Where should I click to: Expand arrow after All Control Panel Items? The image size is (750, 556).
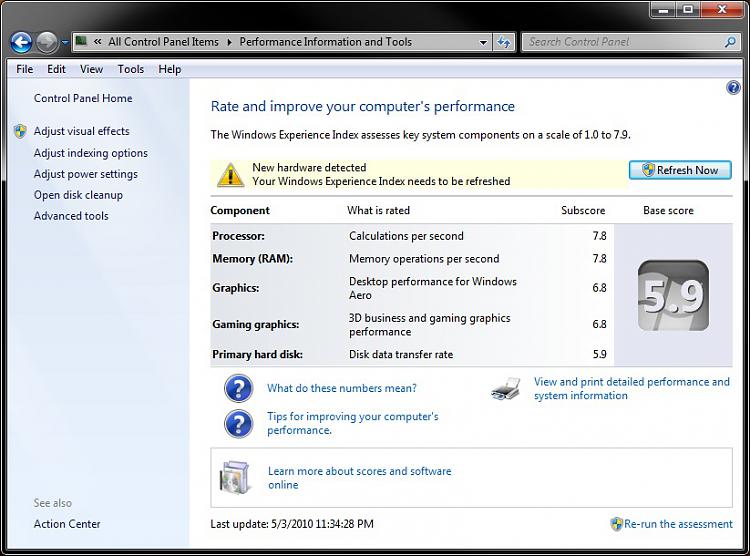(230, 42)
